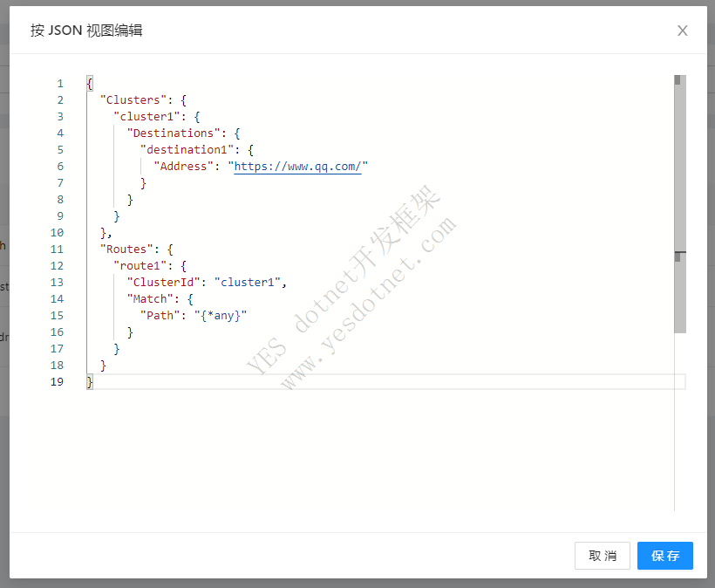Image resolution: width=715 pixels, height=588 pixels.
Task: Click the closing brace on line 19
Action: point(90,382)
